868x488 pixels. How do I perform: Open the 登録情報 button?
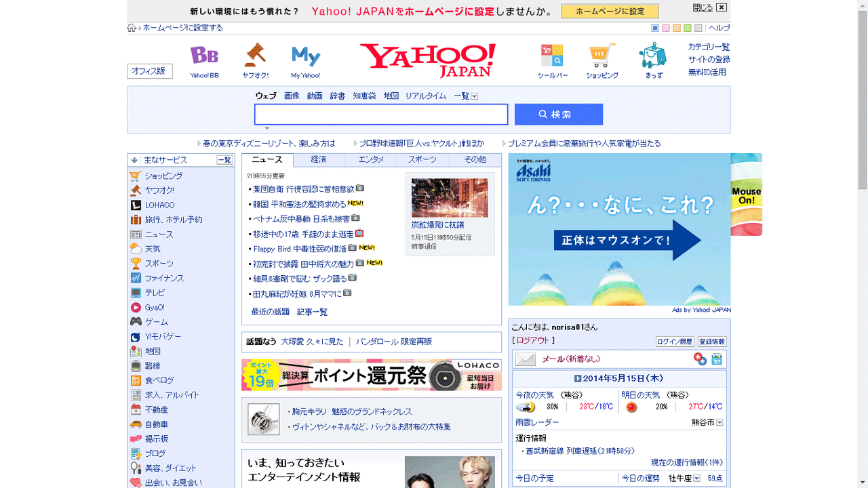[711, 342]
